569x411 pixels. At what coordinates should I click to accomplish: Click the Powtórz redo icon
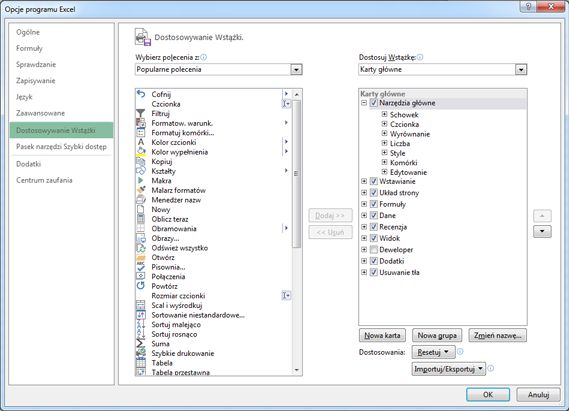[x=141, y=286]
